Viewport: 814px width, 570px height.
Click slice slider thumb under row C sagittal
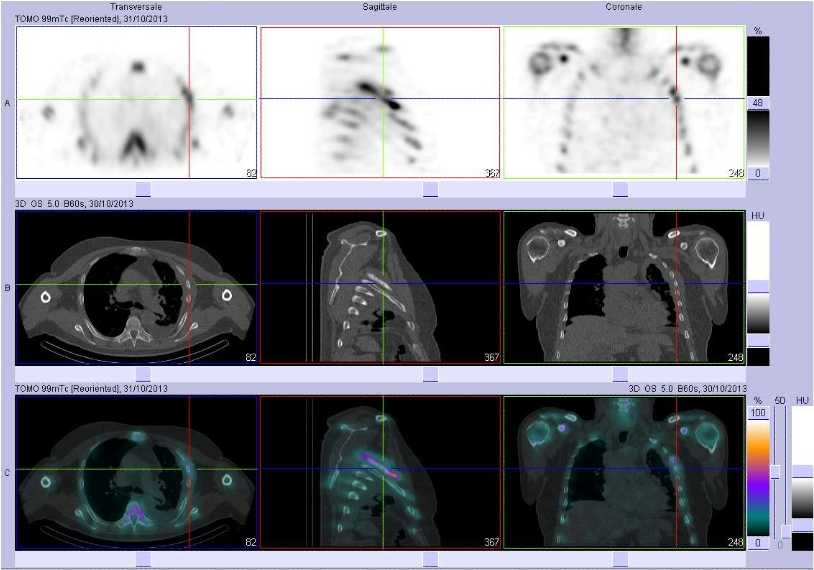click(430, 560)
